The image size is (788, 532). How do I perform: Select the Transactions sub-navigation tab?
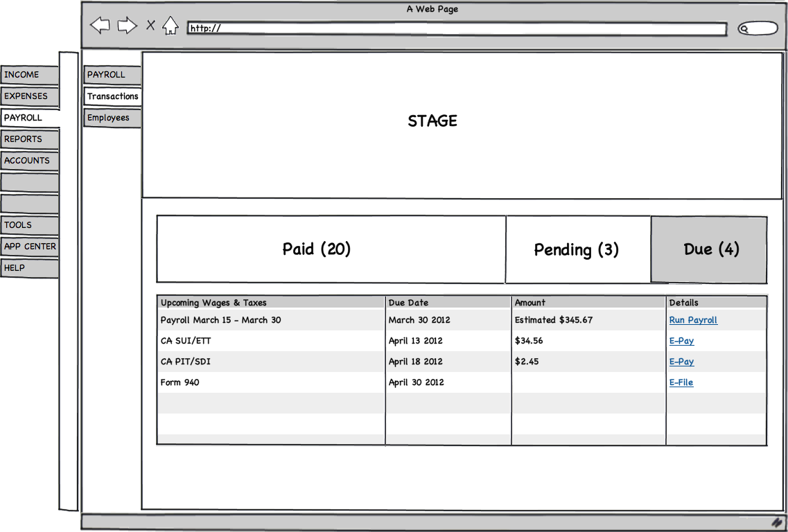click(x=112, y=96)
